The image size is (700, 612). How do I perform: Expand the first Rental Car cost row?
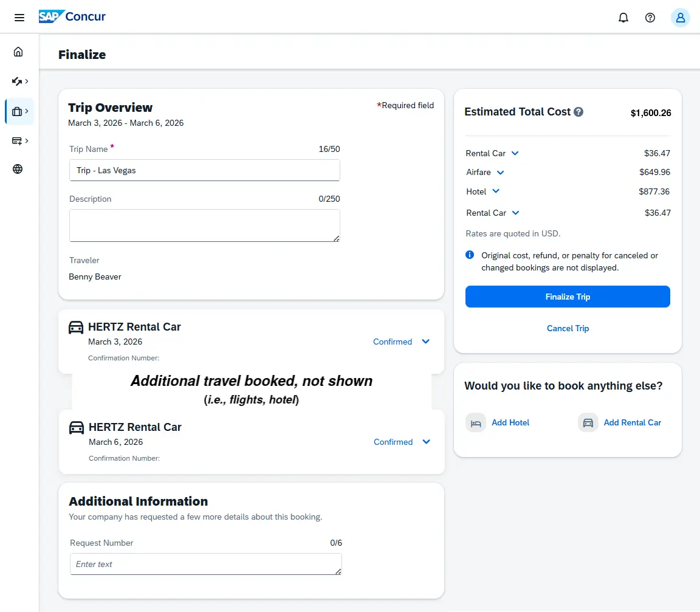pyautogui.click(x=515, y=153)
